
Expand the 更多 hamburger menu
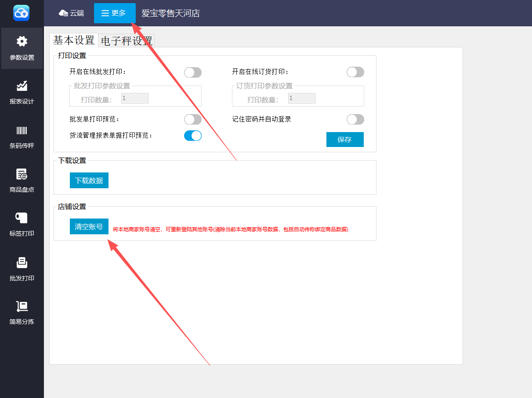click(x=114, y=13)
